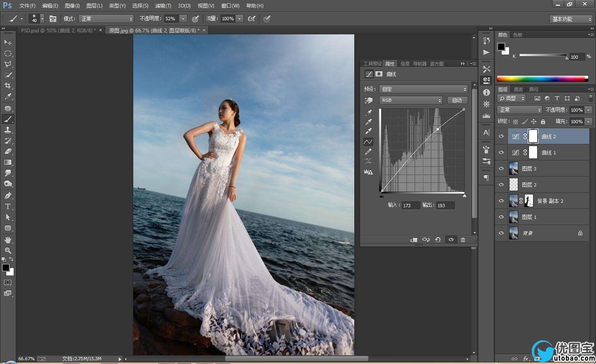Screen dimensions: 596x364
Task: Open the 基本功能 workspace dropdown
Action: (572, 19)
